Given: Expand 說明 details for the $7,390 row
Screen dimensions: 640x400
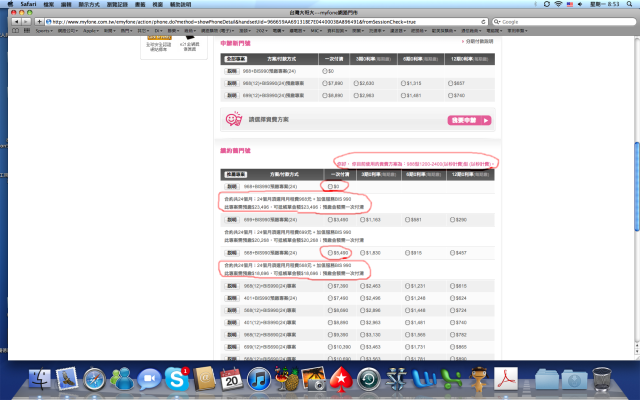Looking at the screenshot, I should 232,286.
